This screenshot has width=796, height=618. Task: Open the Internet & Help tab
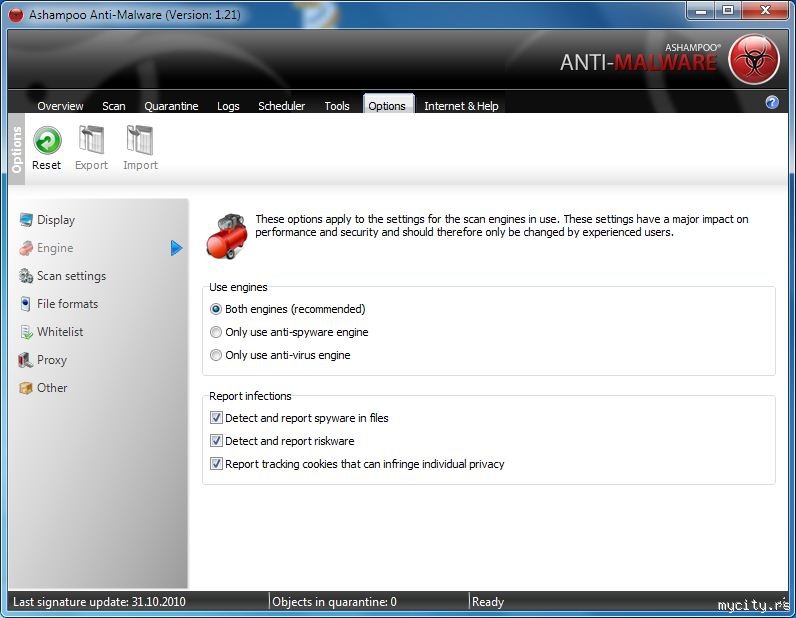[x=461, y=106]
